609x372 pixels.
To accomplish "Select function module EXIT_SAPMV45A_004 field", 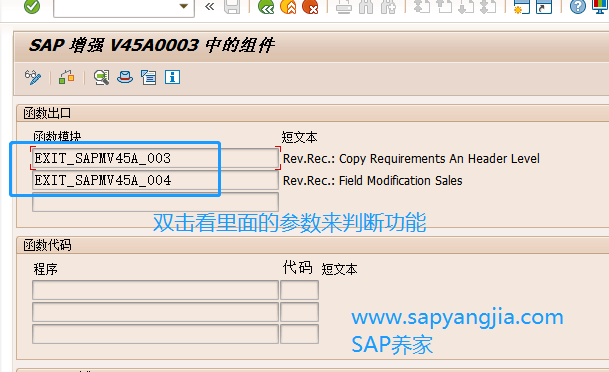I will (155, 181).
